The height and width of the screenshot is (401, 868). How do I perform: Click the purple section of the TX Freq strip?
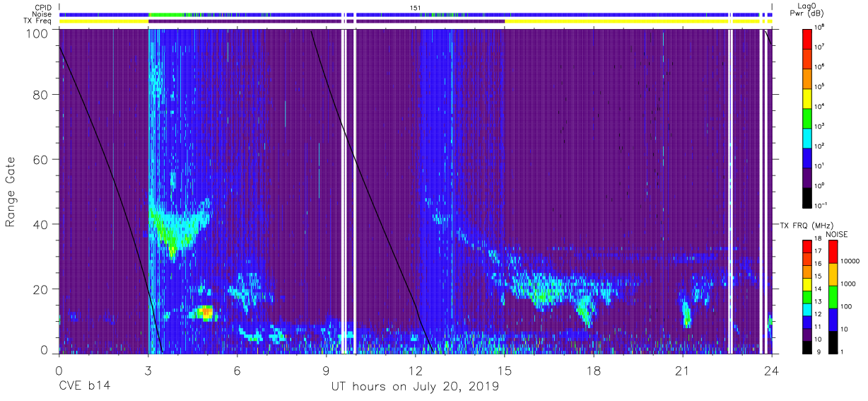pyautogui.click(x=326, y=21)
